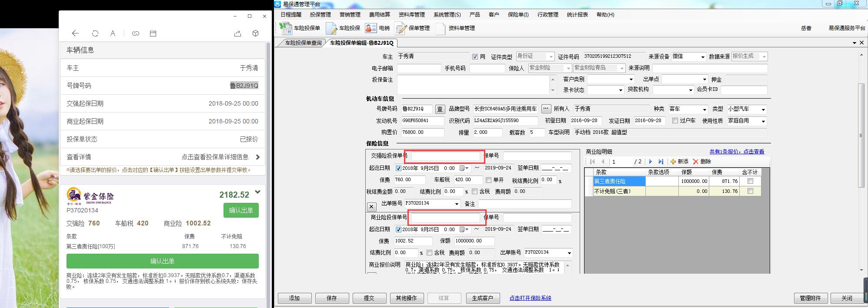Open the 投保管理 menu
The height and width of the screenshot is (308, 868).
point(320,15)
